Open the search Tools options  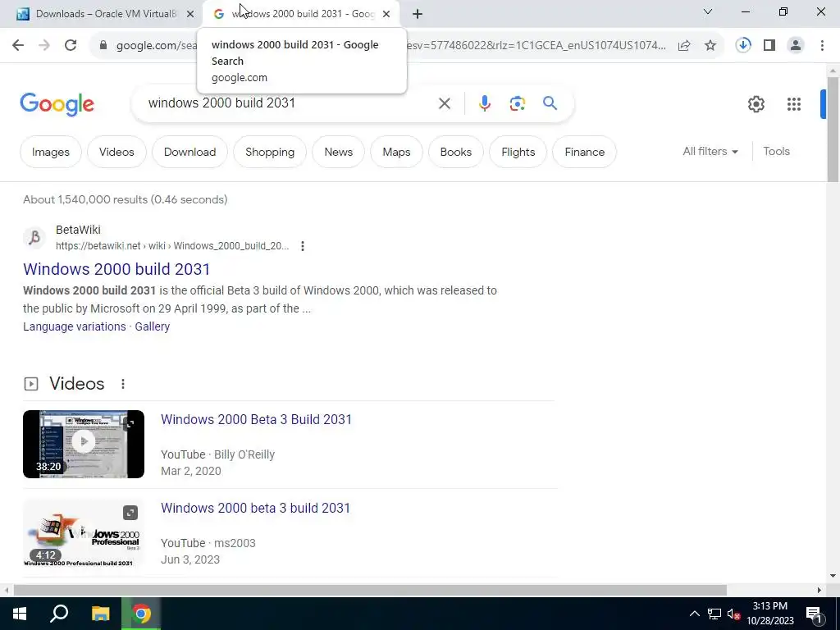776,152
